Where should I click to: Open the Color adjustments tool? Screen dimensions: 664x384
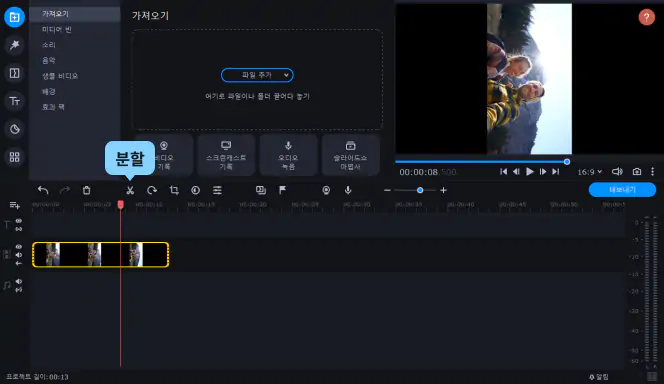(195, 191)
